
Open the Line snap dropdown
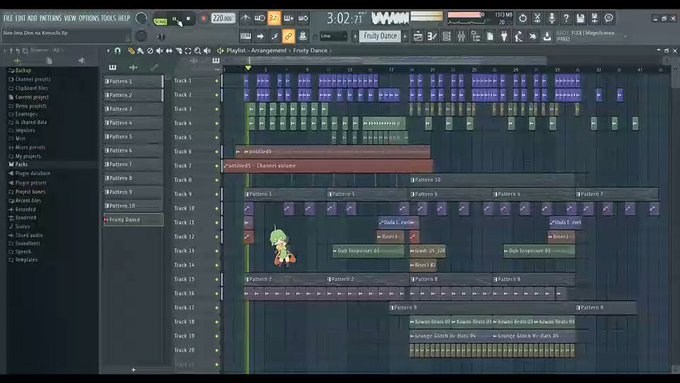point(333,36)
